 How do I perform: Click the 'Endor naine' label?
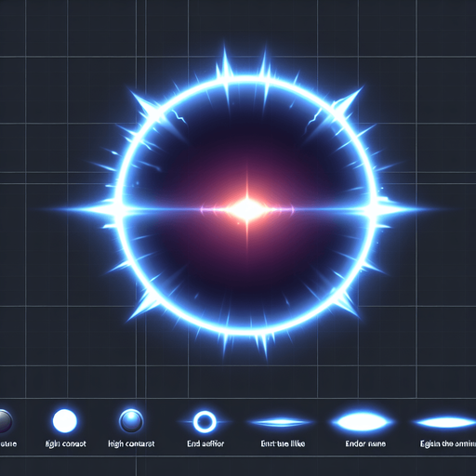tap(365, 443)
